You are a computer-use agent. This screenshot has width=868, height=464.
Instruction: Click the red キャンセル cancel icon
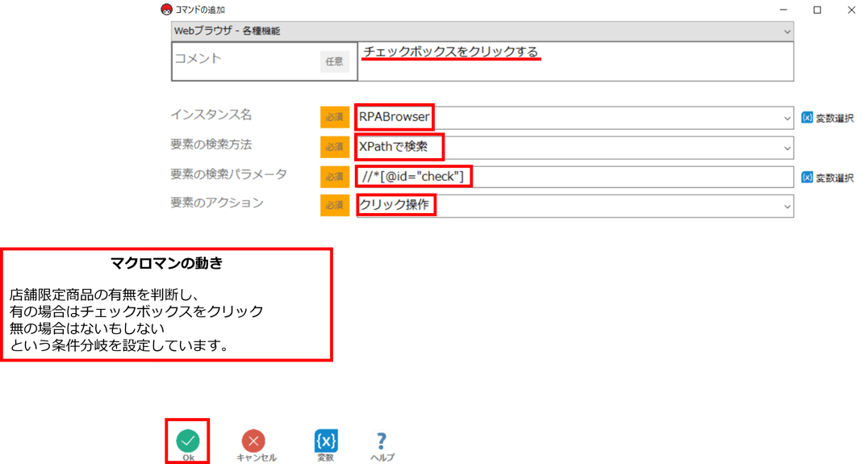[253, 441]
